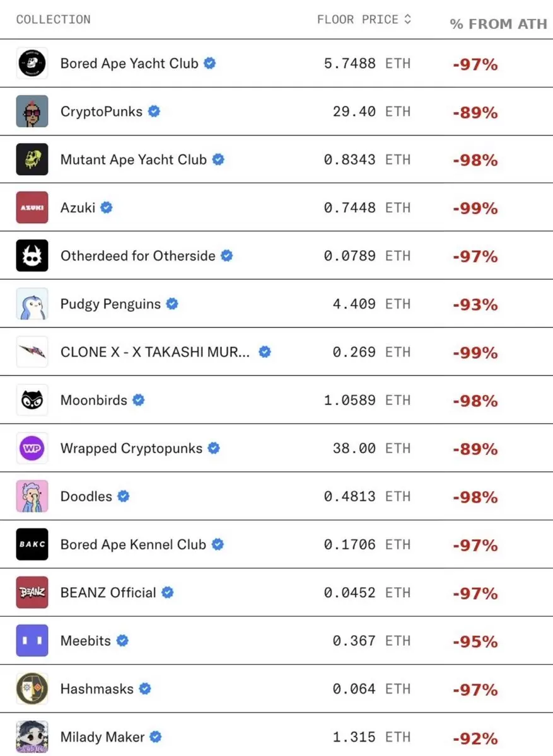Viewport: 553px width, 756px height.
Task: Open the BEANZ Official collection row
Action: coord(276,593)
